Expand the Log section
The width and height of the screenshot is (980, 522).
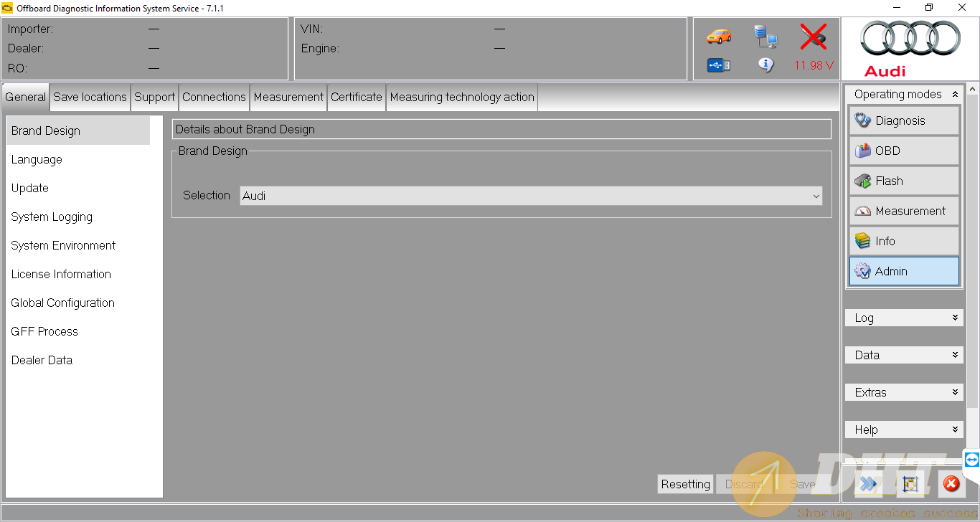coord(904,318)
